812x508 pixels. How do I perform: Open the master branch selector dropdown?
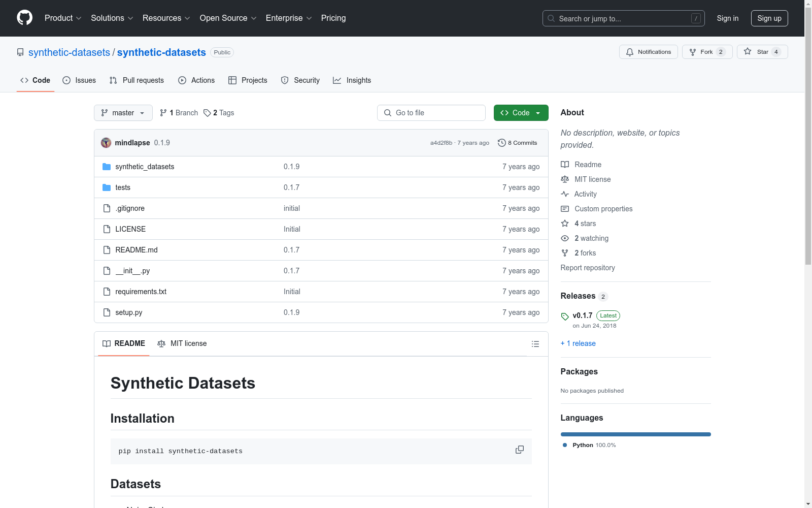coord(123,113)
